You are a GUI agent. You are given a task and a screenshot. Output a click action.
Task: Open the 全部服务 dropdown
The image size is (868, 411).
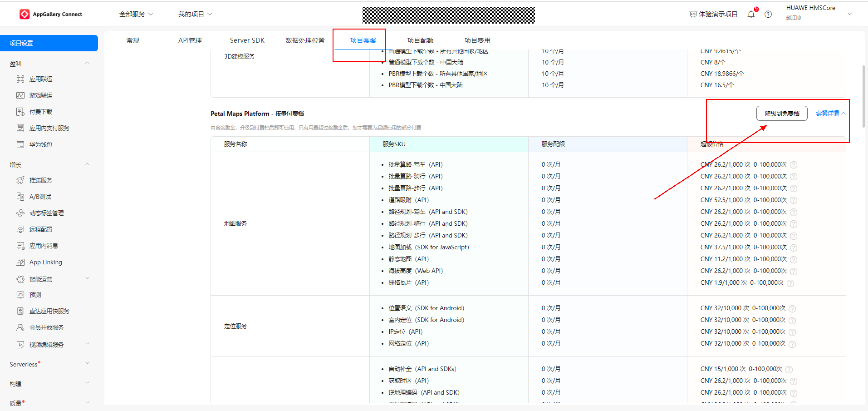tap(136, 14)
